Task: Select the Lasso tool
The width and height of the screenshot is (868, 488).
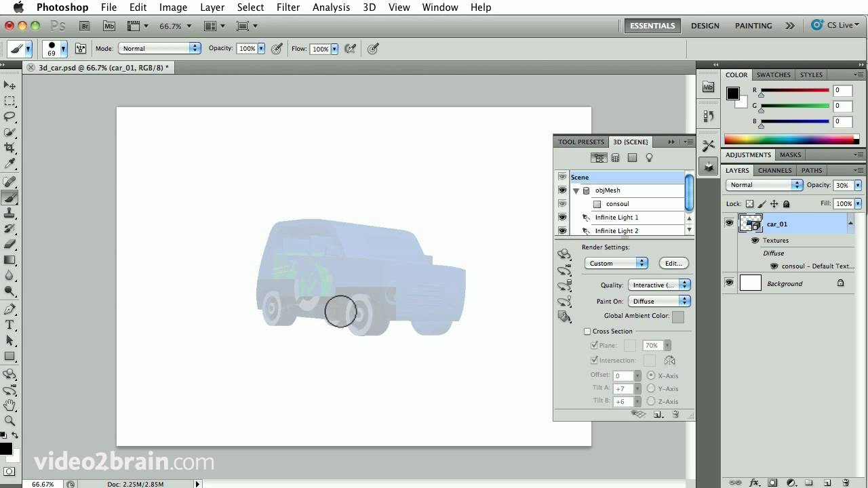Action: click(9, 117)
